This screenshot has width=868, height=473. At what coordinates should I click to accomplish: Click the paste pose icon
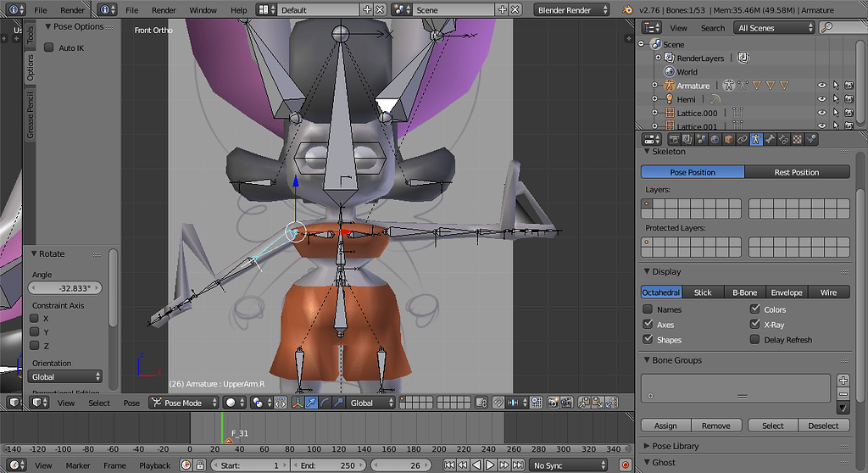(598, 403)
